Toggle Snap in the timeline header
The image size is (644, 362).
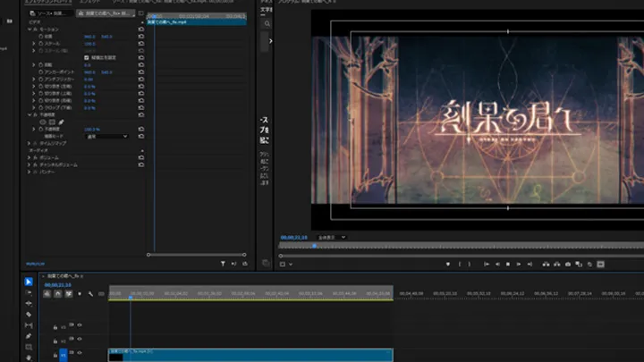pyautogui.click(x=58, y=294)
